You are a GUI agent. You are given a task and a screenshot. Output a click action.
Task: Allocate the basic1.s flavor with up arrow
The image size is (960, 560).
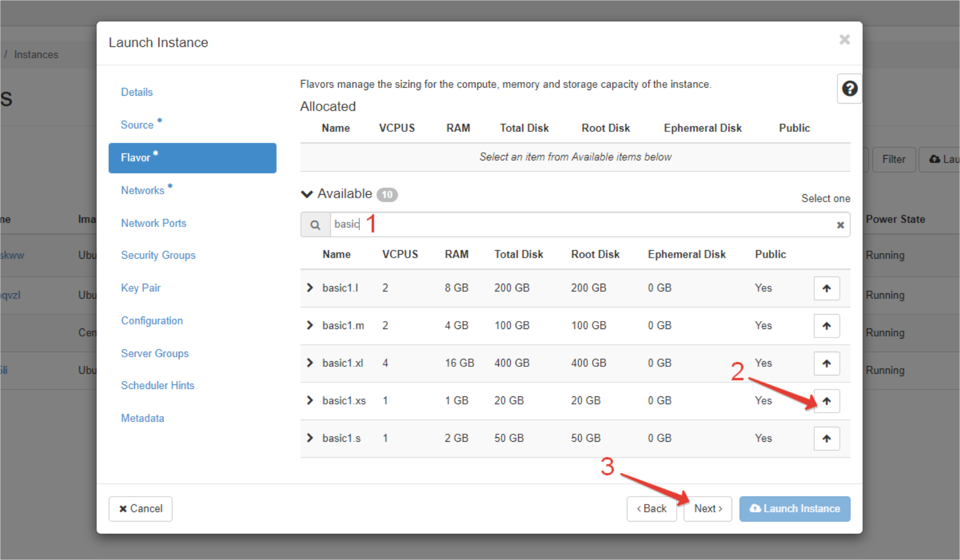(x=826, y=438)
